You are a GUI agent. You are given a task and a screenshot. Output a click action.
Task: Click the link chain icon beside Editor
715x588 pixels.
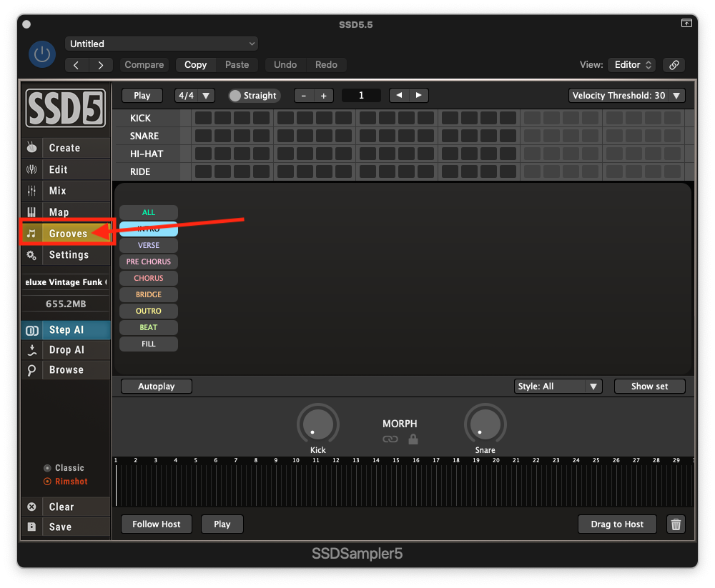pos(674,65)
